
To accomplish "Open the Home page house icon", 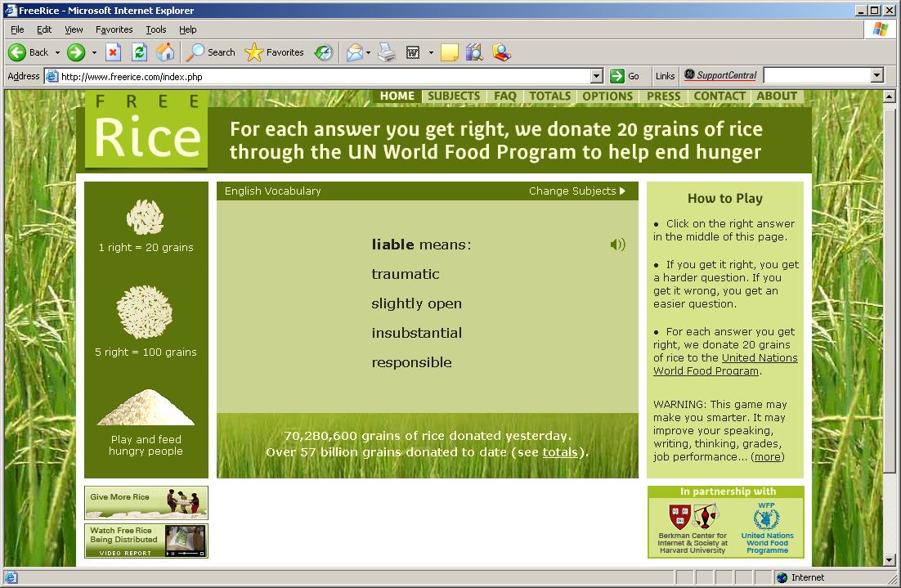I will tap(165, 52).
